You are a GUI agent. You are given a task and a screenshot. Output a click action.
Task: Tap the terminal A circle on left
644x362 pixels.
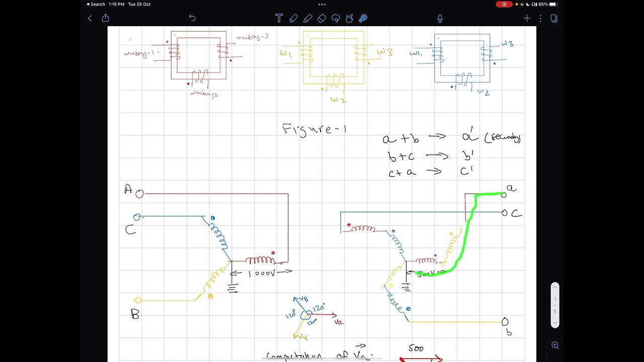[x=139, y=194]
